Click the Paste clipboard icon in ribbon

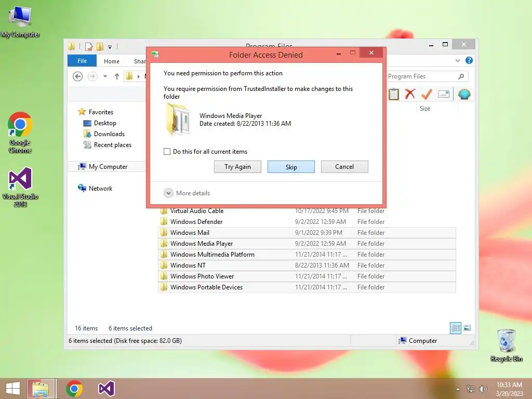[394, 94]
